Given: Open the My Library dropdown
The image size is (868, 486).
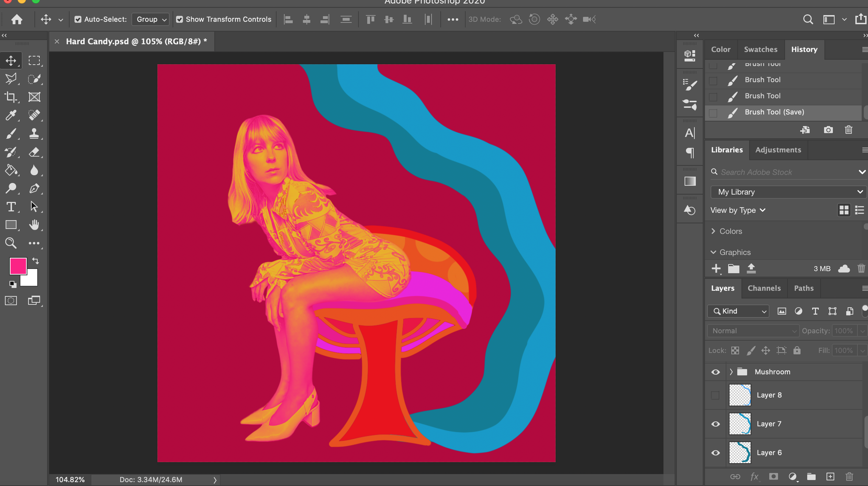Looking at the screenshot, I should [789, 192].
